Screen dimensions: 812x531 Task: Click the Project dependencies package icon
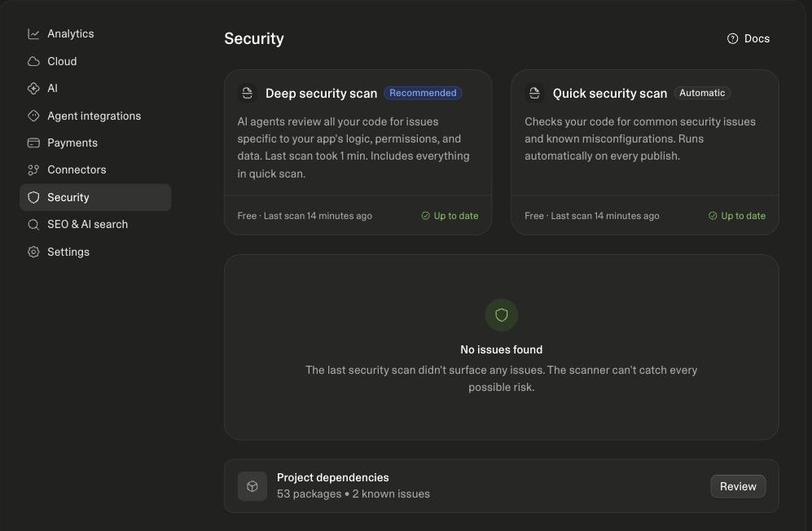(252, 486)
